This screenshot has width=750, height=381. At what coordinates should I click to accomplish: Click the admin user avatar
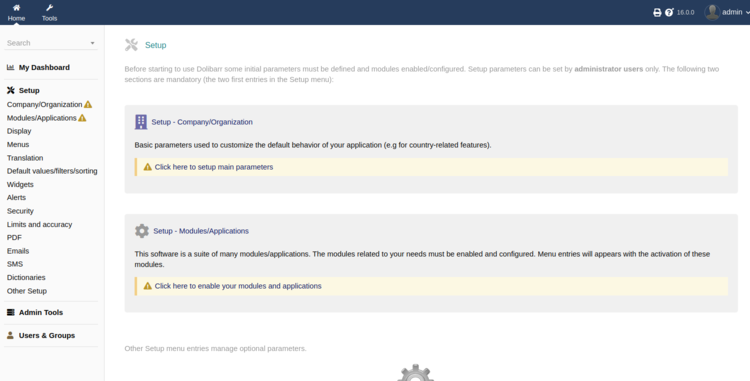pyautogui.click(x=712, y=12)
